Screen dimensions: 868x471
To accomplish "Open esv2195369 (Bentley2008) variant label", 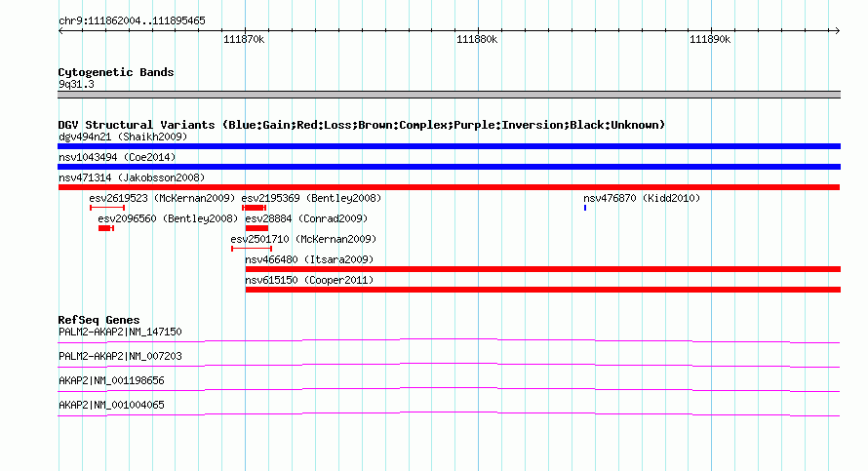I will (311, 198).
